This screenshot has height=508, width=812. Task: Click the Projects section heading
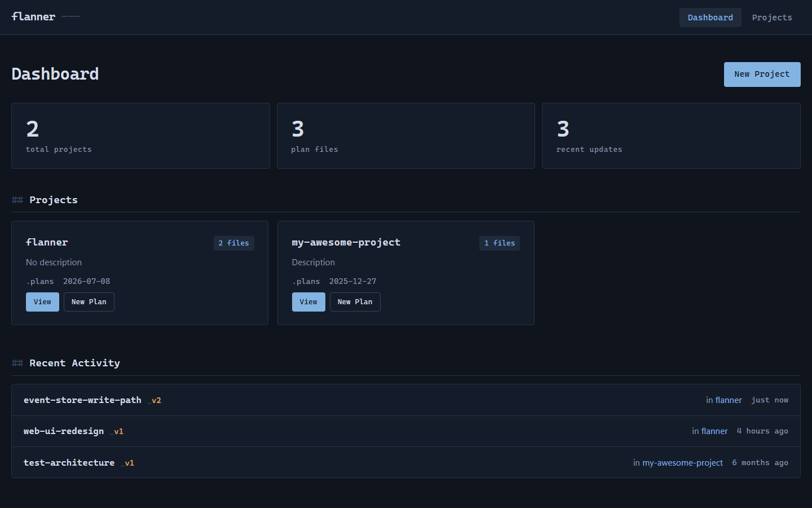(x=54, y=200)
